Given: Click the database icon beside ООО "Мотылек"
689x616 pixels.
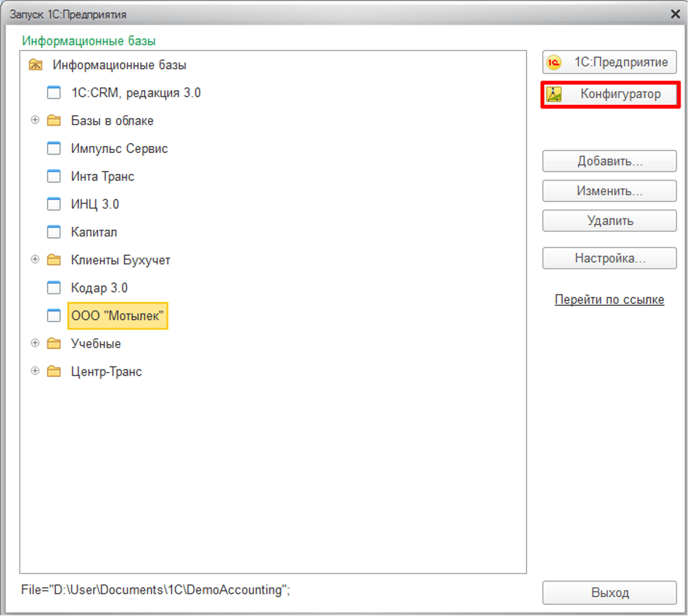Looking at the screenshot, I should point(54,316).
